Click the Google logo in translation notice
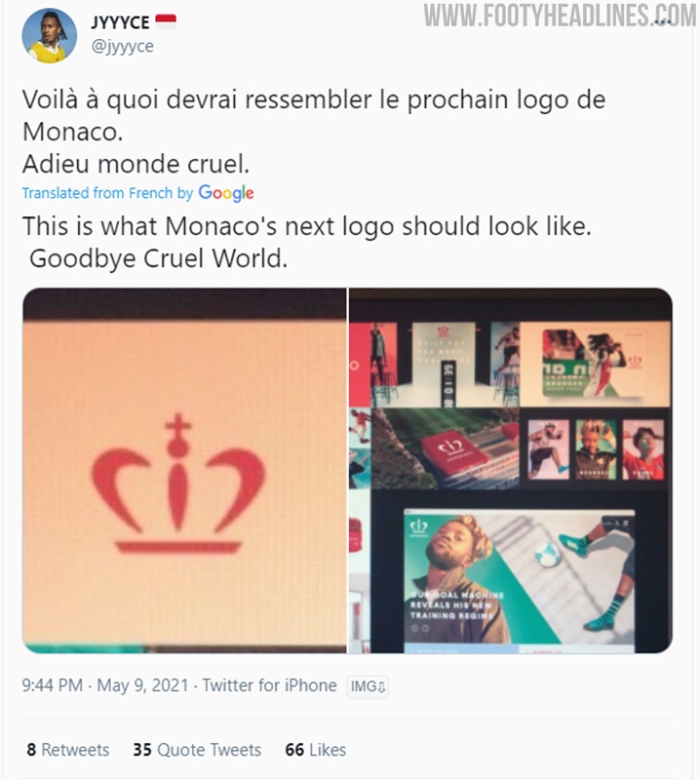 (x=226, y=193)
